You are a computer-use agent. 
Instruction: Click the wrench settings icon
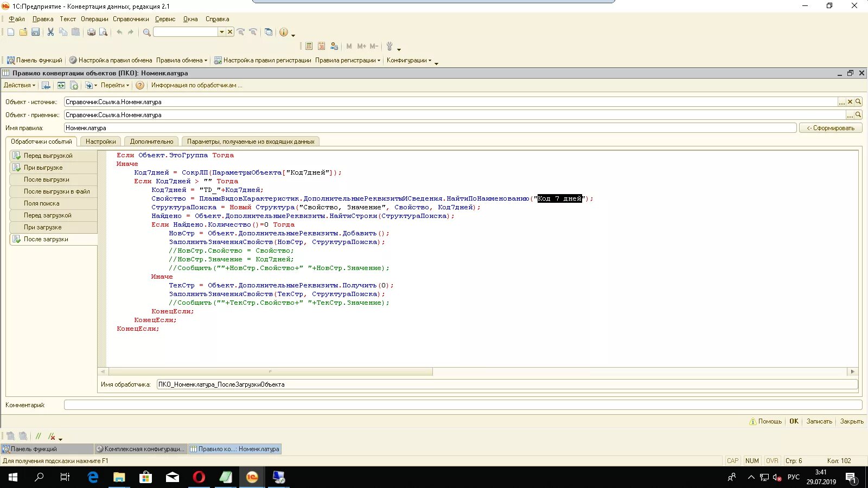pos(390,47)
